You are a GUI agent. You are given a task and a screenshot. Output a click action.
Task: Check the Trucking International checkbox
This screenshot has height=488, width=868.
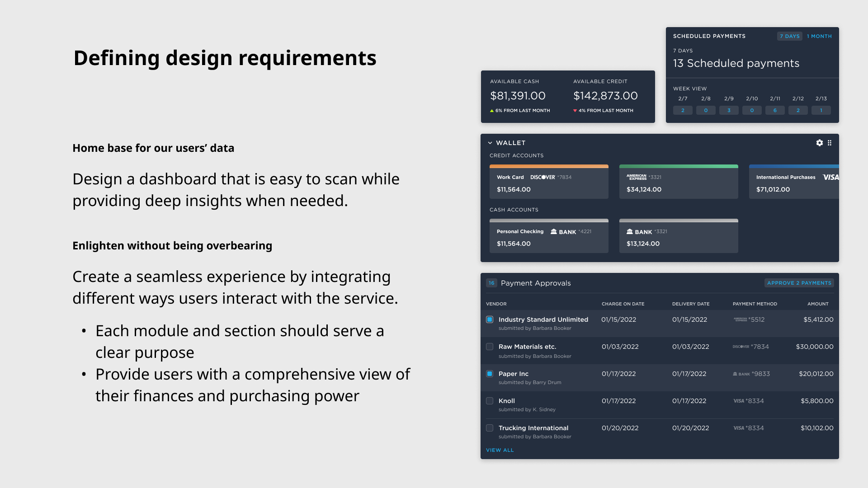pyautogui.click(x=490, y=428)
